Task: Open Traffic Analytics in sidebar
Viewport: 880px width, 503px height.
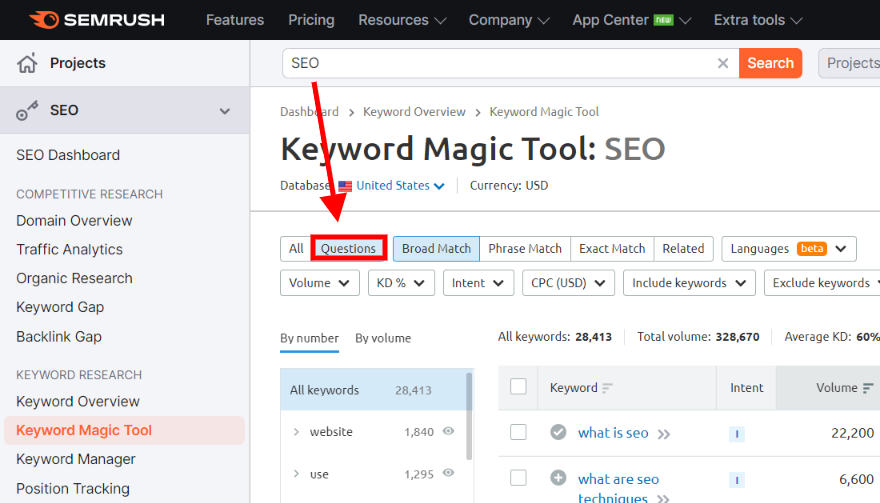Action: click(70, 249)
